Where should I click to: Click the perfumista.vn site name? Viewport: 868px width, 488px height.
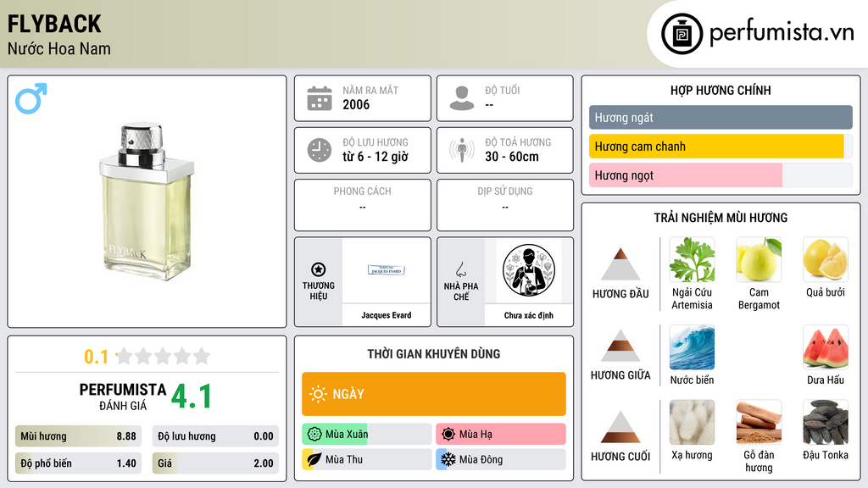(782, 33)
